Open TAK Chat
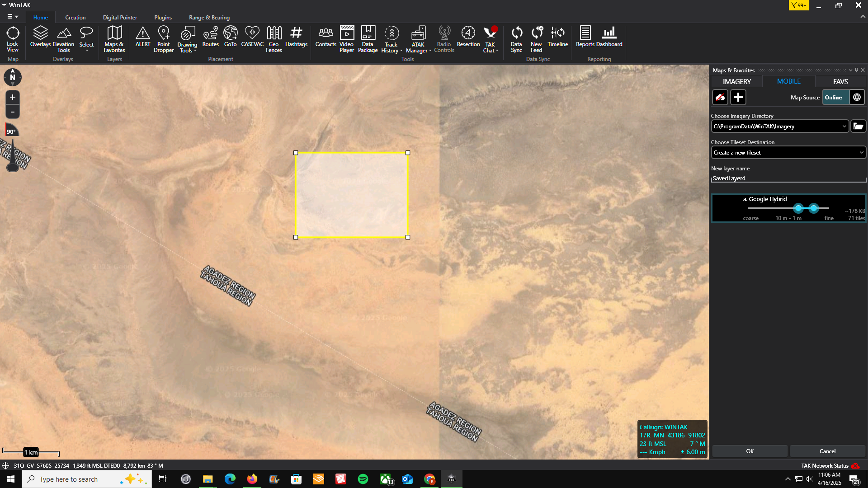The width and height of the screenshot is (868, 488). click(491, 39)
